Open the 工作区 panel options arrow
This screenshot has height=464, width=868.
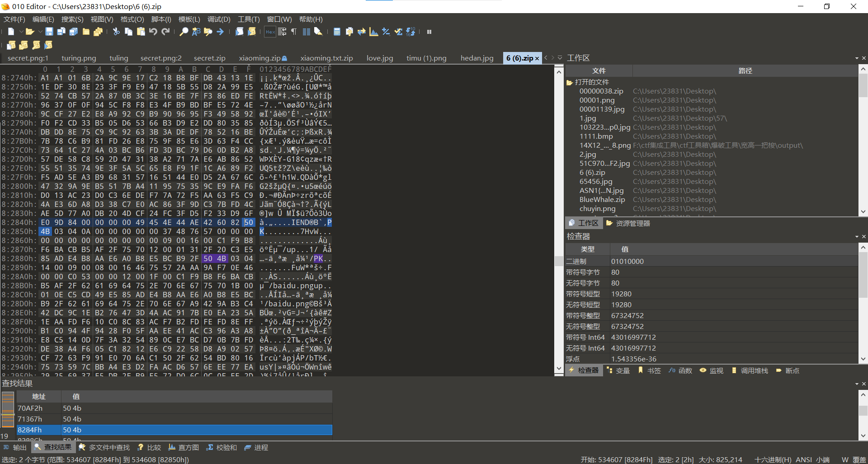pyautogui.click(x=857, y=58)
